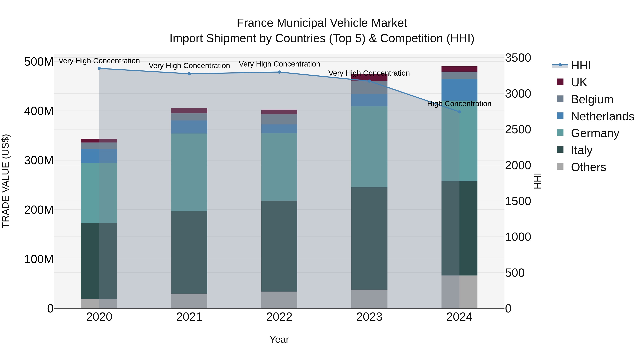Click the subtitle 'Import Shipment by Countries (Top 5) & Competition (HHI)'
The image size is (644, 362).
[322, 38]
